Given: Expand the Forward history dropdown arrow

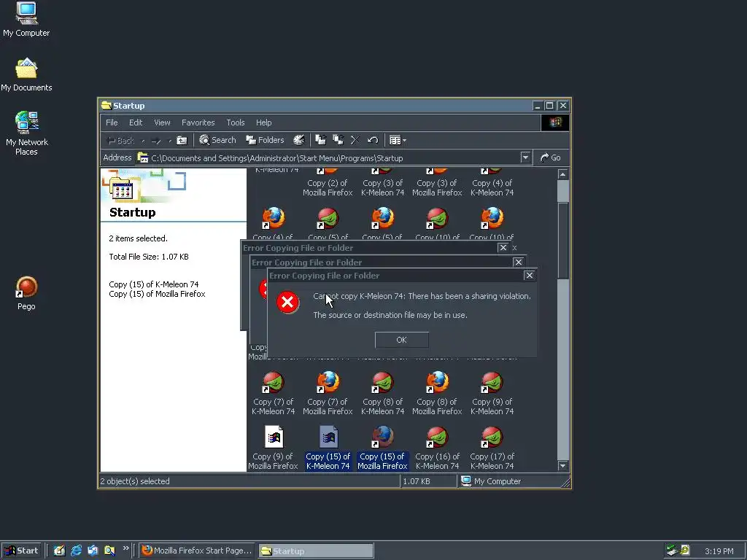Looking at the screenshot, I should click(169, 141).
